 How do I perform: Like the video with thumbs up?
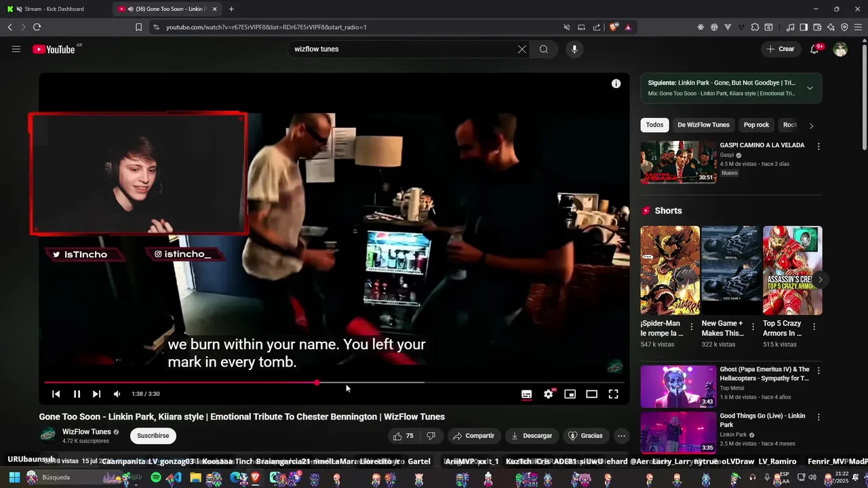click(x=403, y=436)
